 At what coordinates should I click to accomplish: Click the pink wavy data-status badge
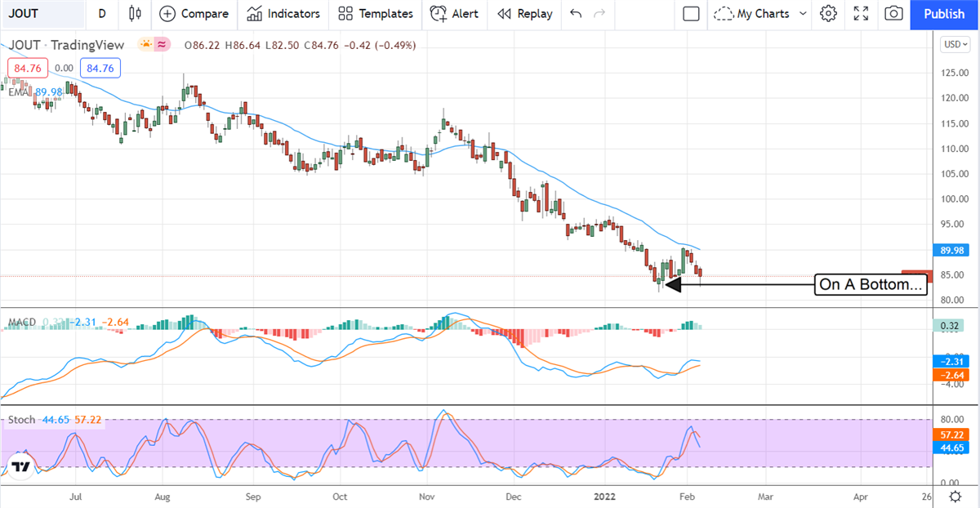(162, 45)
